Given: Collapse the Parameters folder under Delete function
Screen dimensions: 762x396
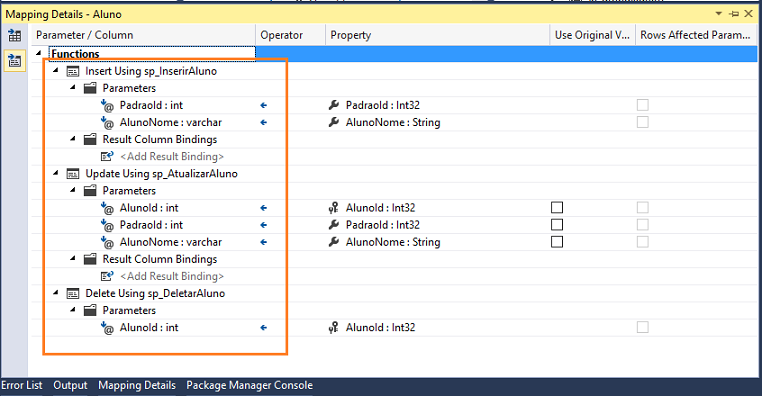Looking at the screenshot, I should tap(73, 310).
